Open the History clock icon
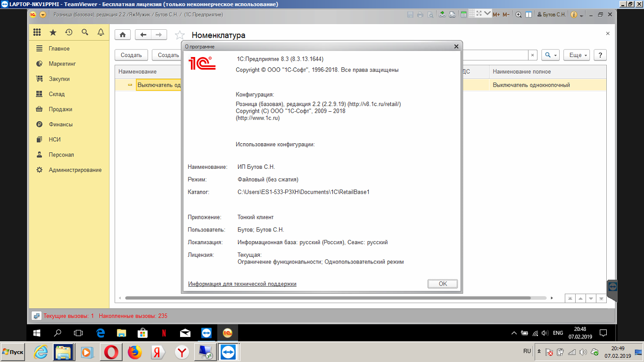Image resolution: width=644 pixels, height=362 pixels. [x=69, y=32]
